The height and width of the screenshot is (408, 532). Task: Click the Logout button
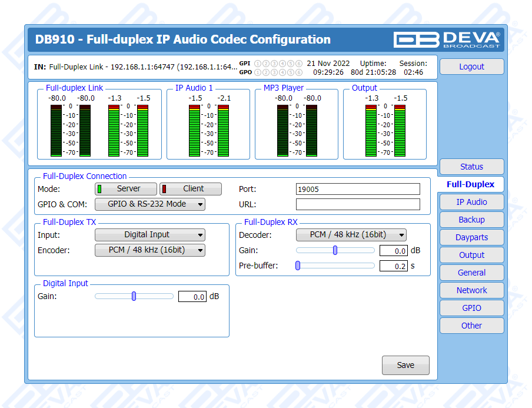point(471,67)
